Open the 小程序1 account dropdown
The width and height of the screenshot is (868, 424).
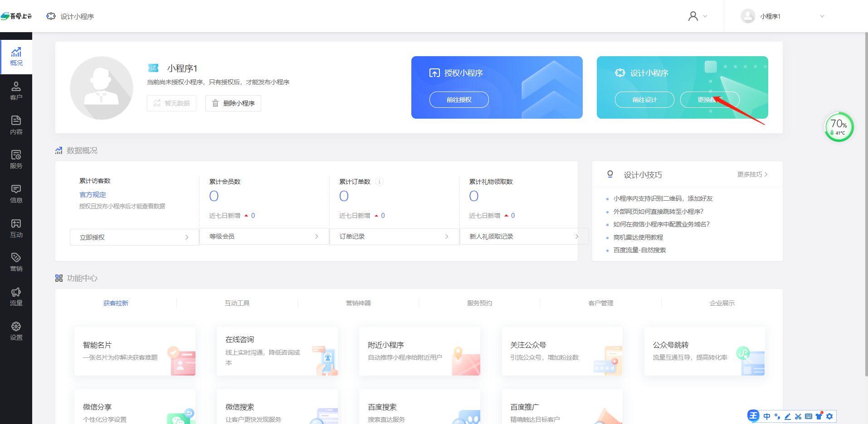tap(782, 16)
